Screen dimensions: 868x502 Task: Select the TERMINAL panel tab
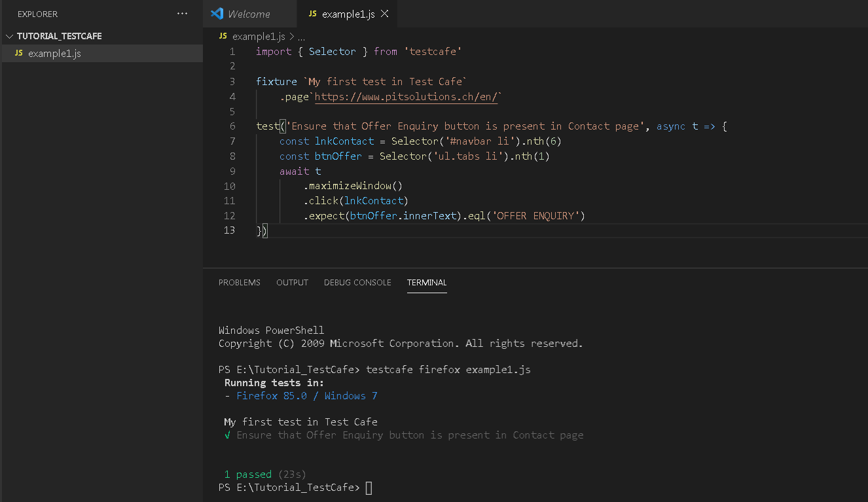click(427, 283)
